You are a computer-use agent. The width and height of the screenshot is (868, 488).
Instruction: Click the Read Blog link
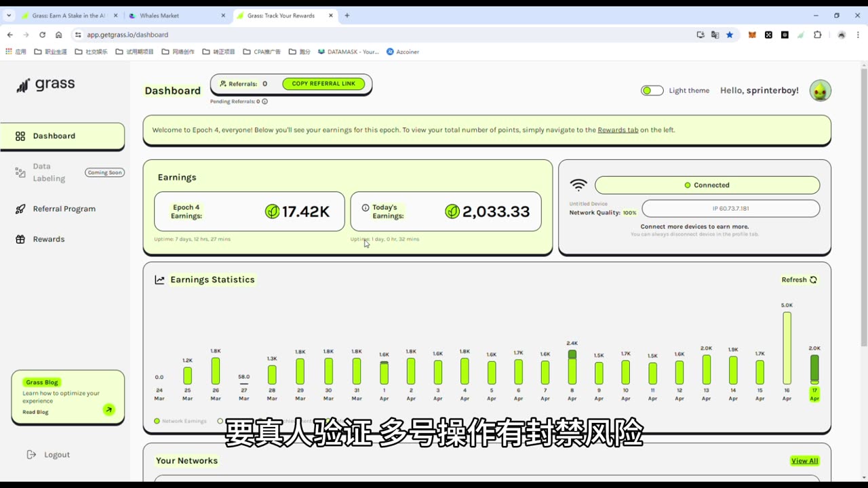point(35,412)
